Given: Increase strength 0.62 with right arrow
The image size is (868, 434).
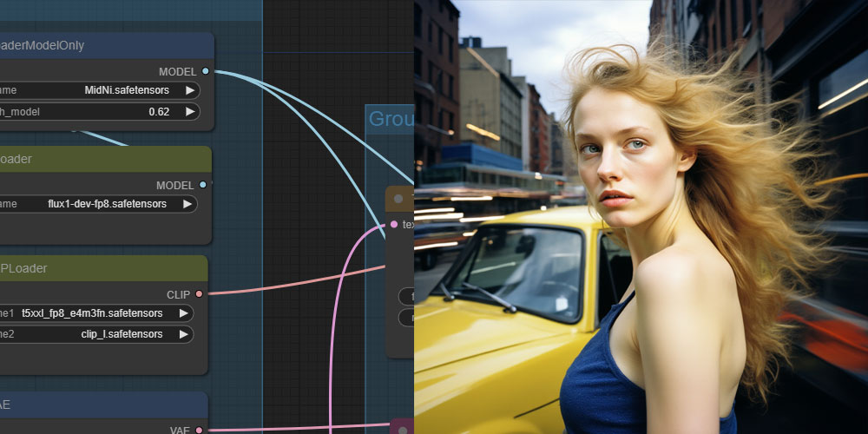Looking at the screenshot, I should 190,112.
